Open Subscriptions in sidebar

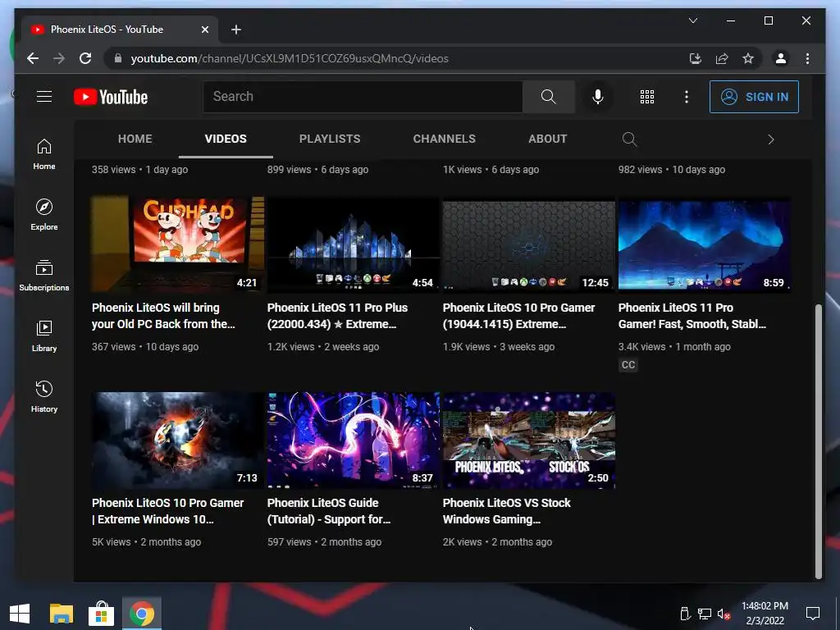(x=44, y=276)
